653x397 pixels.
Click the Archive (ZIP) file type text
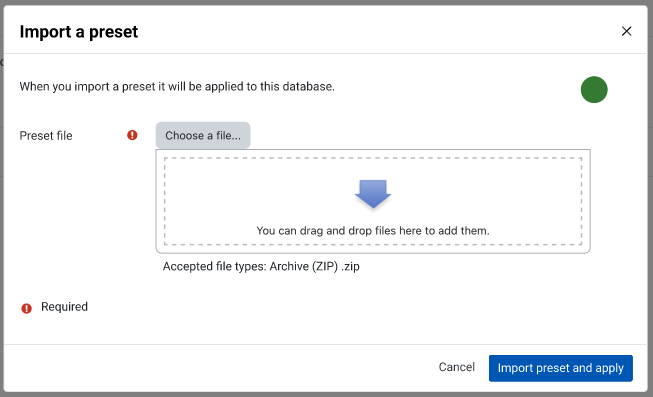pos(304,266)
